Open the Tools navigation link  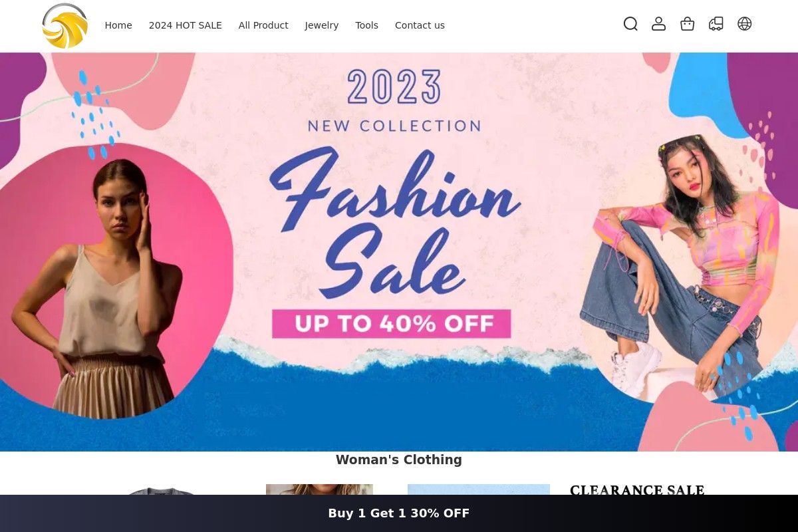click(366, 25)
